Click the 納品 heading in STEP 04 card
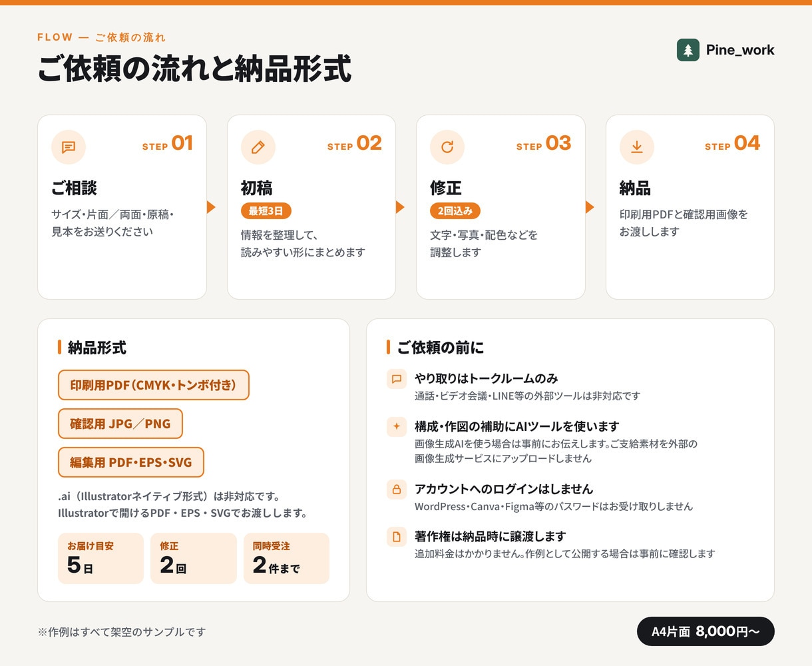The height and width of the screenshot is (666, 812). 636,188
